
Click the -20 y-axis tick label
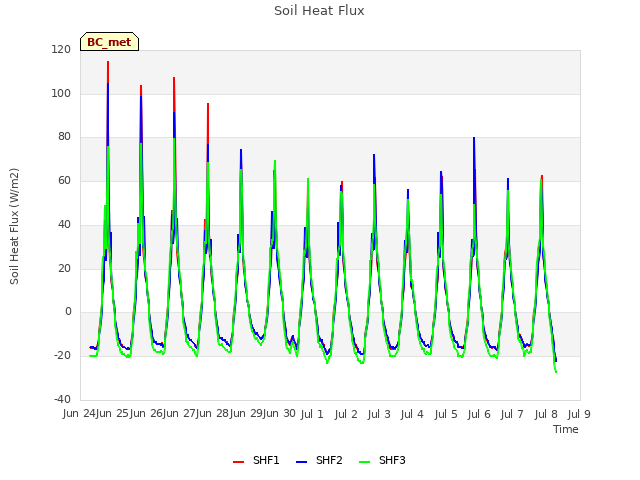coord(62,356)
